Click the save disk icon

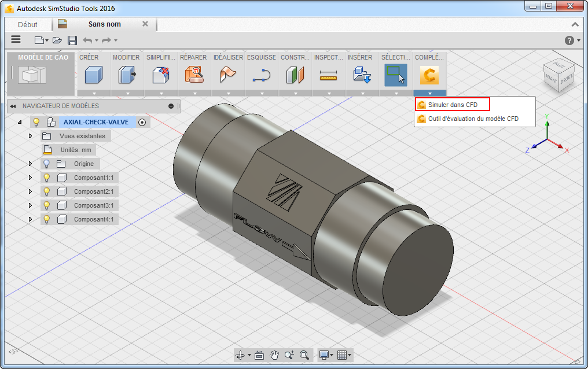72,40
